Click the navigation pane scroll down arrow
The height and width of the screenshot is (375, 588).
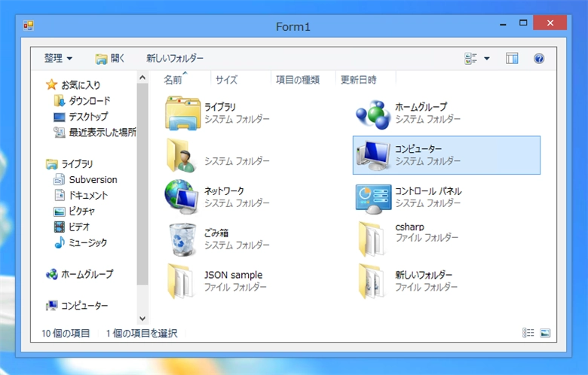(142, 319)
